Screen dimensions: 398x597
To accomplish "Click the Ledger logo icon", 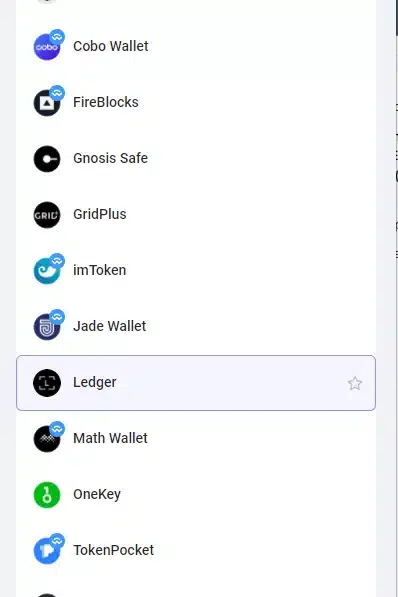I will (x=47, y=383).
